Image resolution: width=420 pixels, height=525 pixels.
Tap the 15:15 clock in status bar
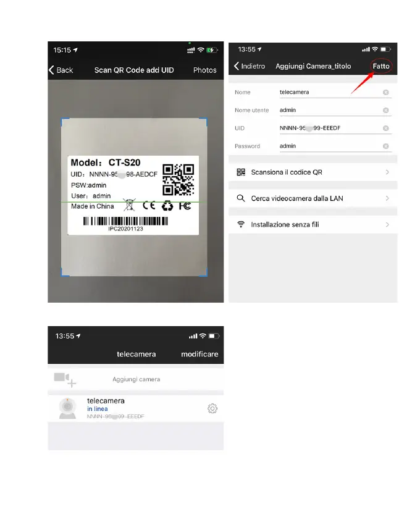pyautogui.click(x=62, y=50)
